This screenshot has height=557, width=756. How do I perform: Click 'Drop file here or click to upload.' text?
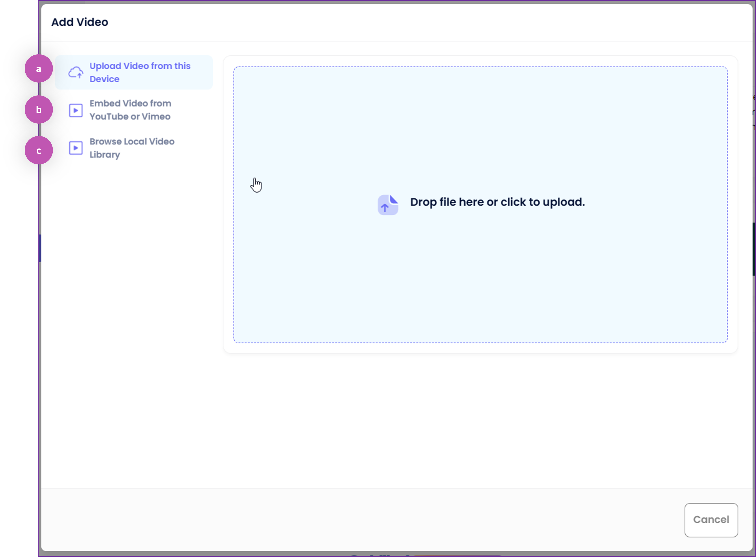(498, 202)
